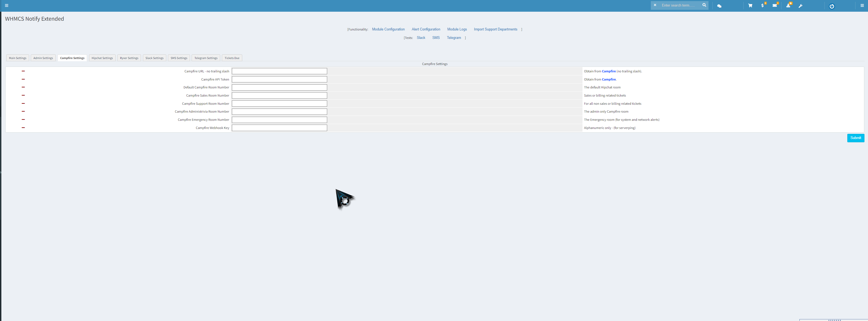Click red minus beside Campfire Sales Room Number

[23, 95]
